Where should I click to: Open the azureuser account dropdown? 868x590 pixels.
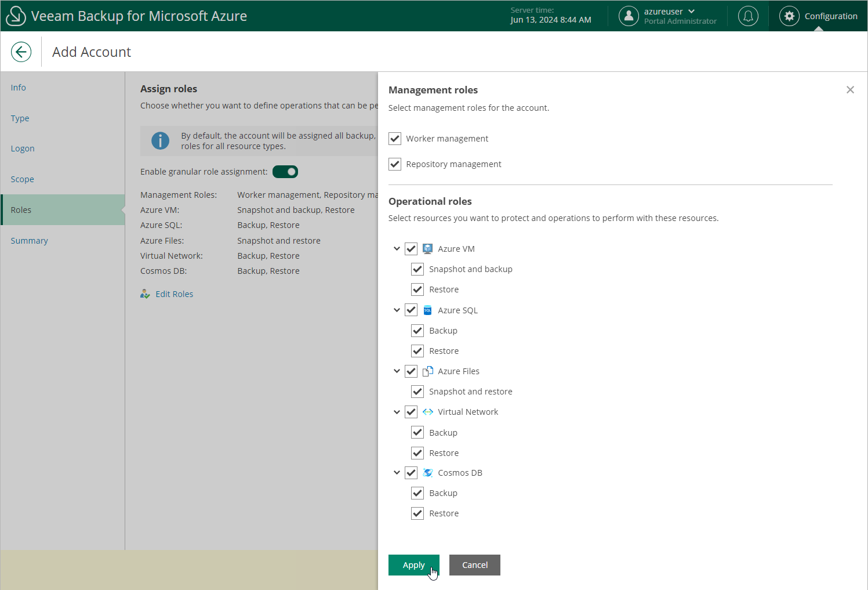coord(691,12)
